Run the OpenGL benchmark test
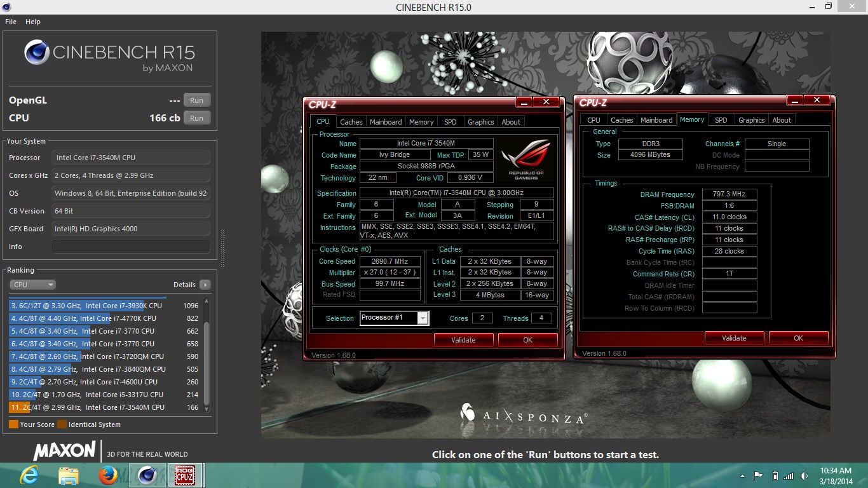 [197, 100]
